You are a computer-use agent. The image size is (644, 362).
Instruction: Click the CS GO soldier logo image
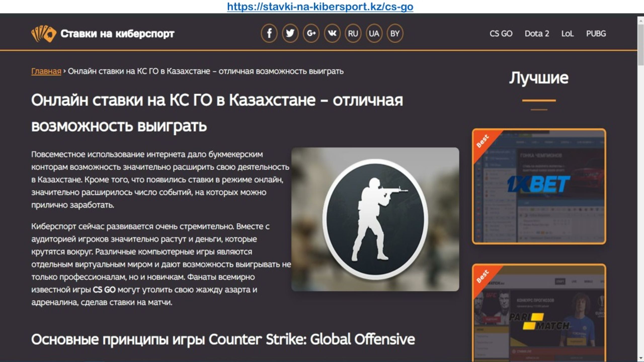375,219
